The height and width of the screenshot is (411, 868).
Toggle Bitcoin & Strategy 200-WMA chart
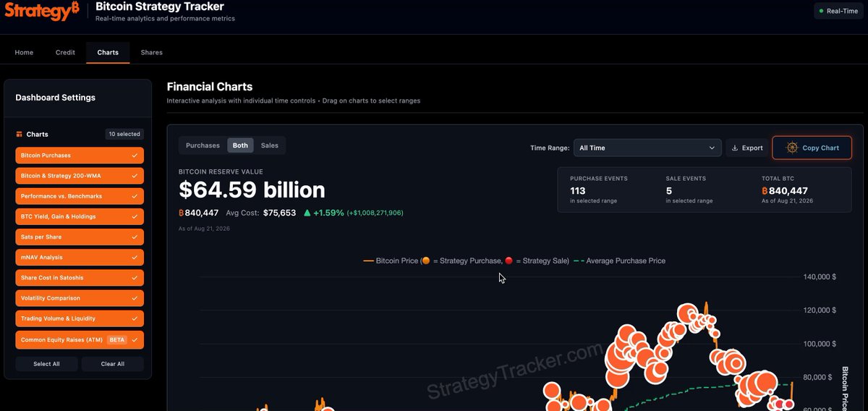coord(80,176)
